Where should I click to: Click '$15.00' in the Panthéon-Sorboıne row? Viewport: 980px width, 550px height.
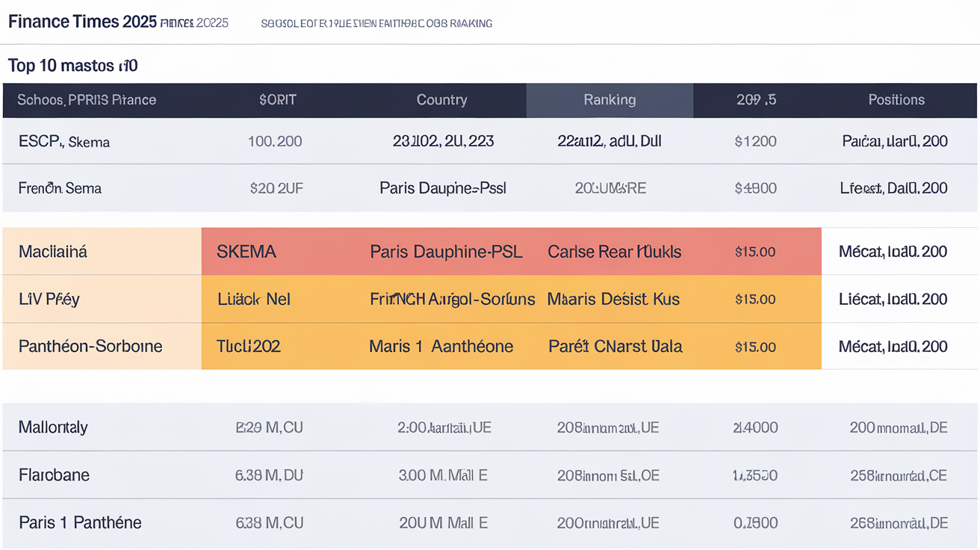click(755, 347)
